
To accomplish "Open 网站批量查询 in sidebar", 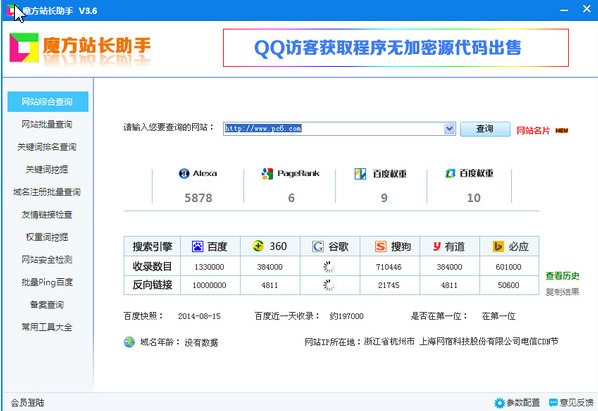I will coord(47,124).
